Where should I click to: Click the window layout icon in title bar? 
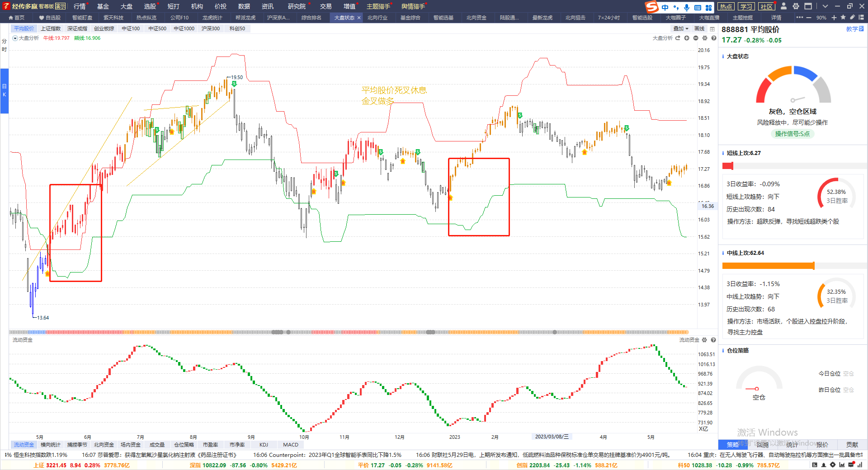[808, 6]
